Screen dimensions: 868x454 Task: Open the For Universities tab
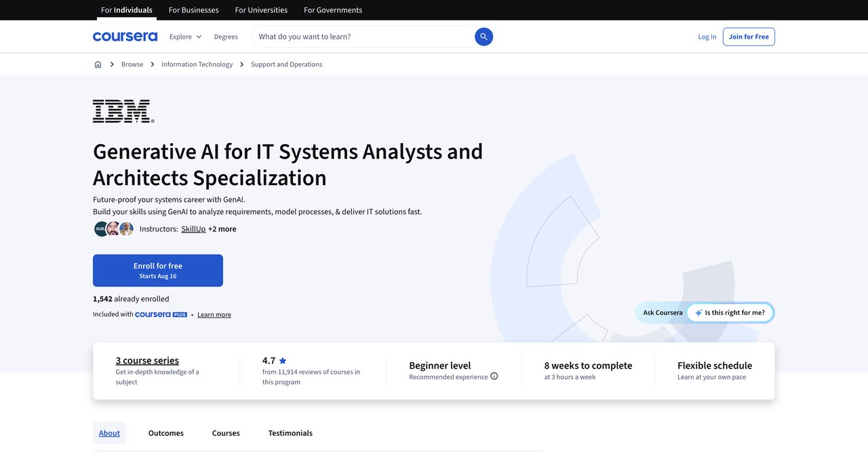coord(261,10)
